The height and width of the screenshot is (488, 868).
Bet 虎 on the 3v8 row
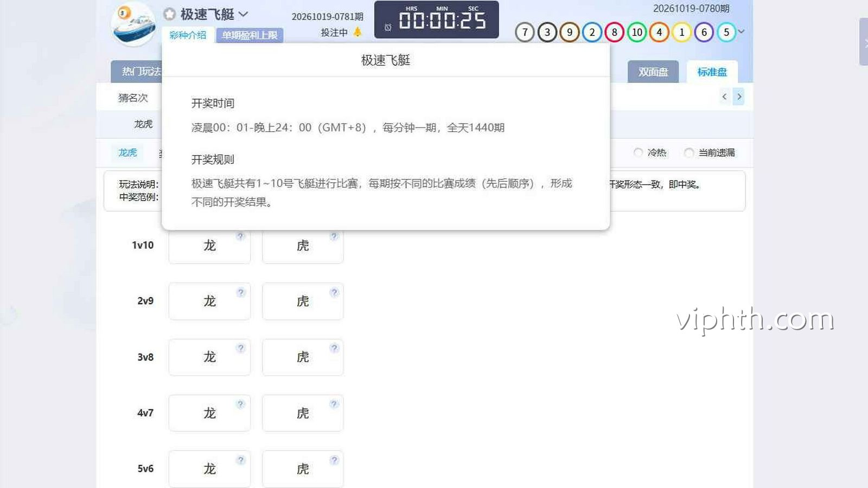click(x=303, y=357)
